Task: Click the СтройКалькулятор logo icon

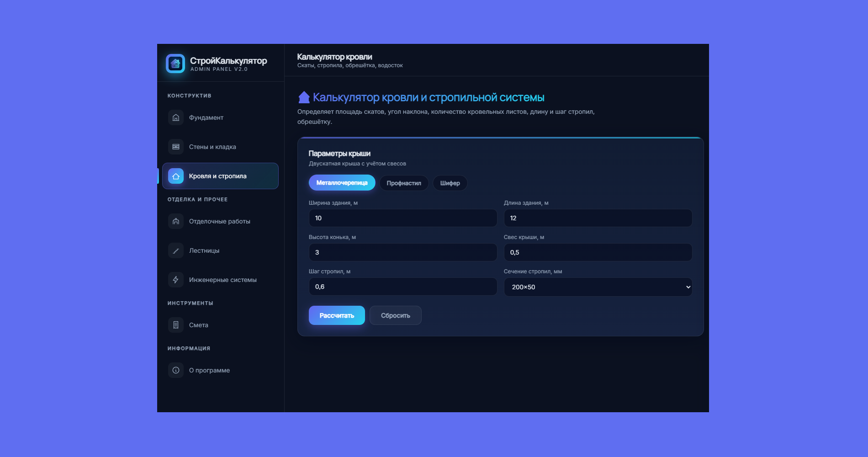Action: (x=175, y=64)
